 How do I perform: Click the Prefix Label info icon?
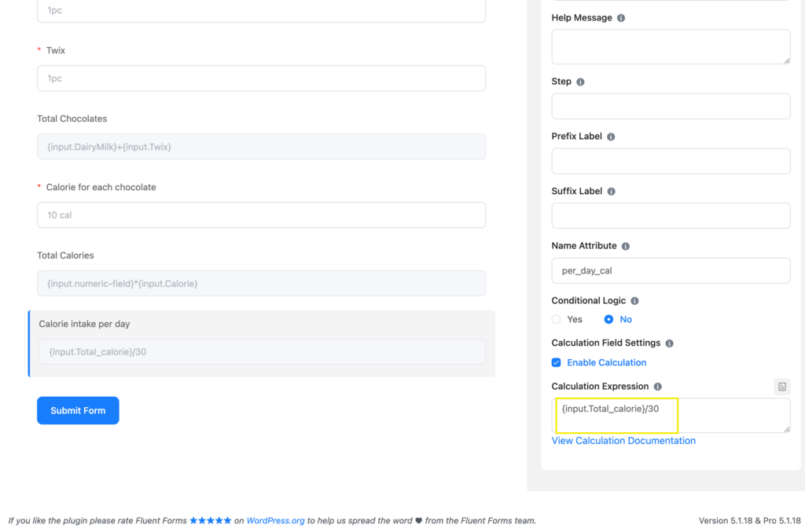pos(610,137)
